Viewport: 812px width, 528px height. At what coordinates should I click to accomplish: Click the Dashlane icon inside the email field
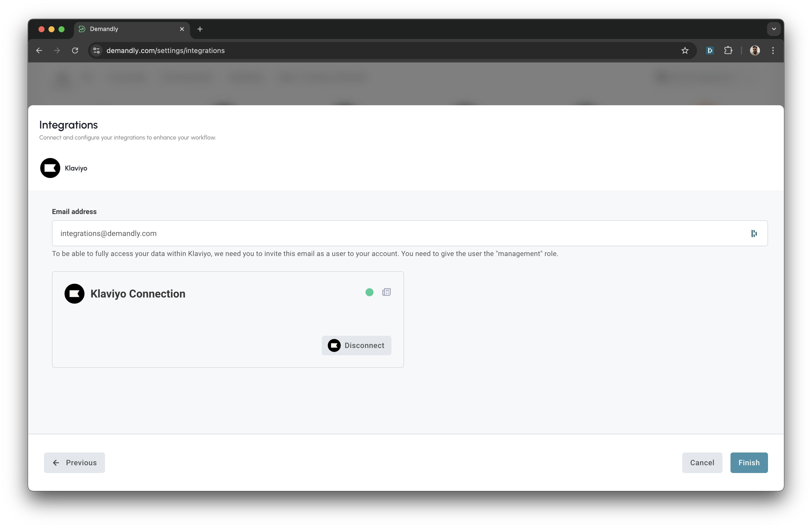tap(754, 233)
